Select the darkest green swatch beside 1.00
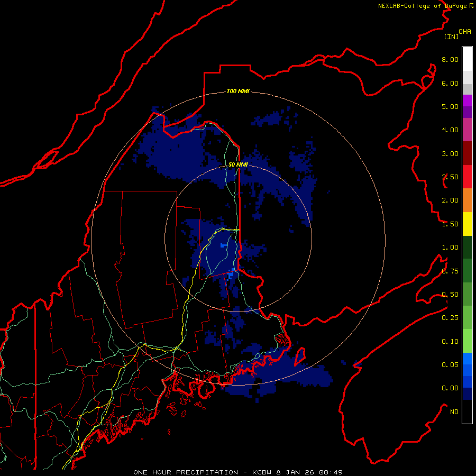476x476 pixels. [x=467, y=247]
